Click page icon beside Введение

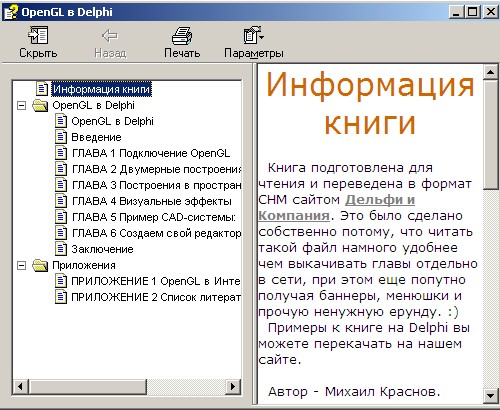click(61, 137)
